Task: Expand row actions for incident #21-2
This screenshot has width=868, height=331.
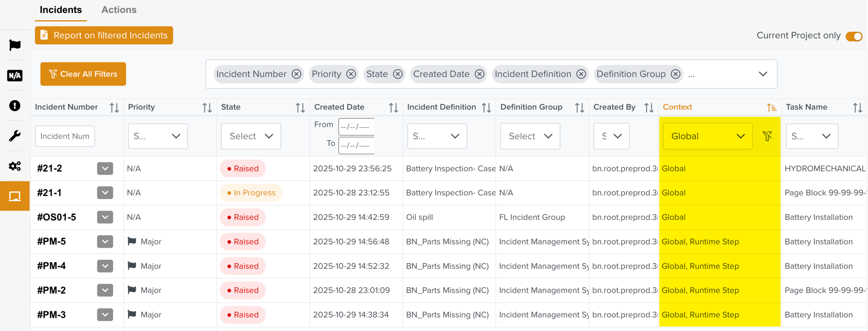Action: pyautogui.click(x=105, y=169)
